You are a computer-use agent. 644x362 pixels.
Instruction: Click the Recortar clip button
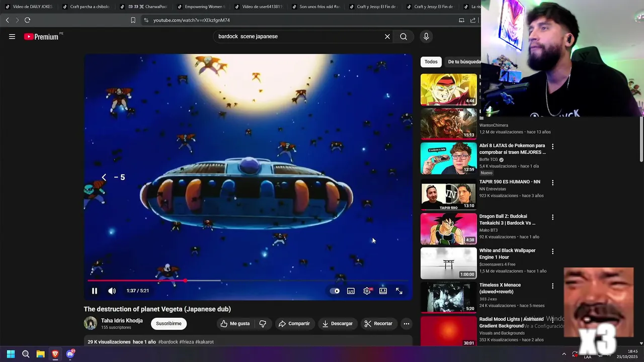tap(378, 324)
